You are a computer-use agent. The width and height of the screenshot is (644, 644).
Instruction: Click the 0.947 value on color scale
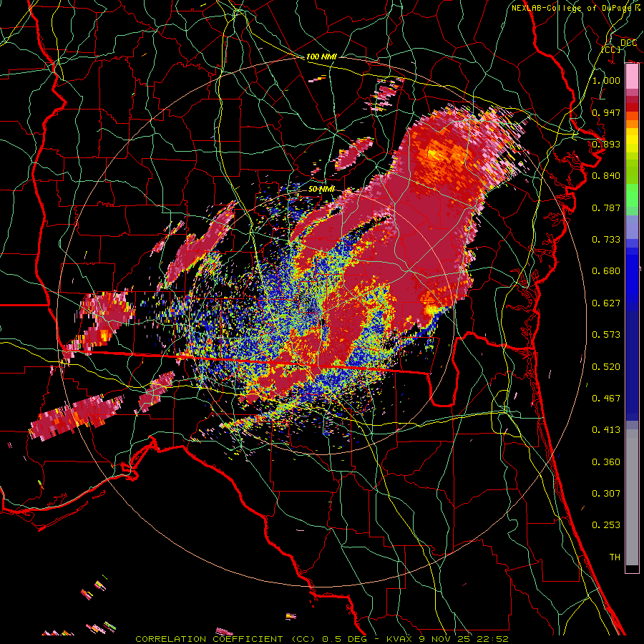(x=606, y=112)
